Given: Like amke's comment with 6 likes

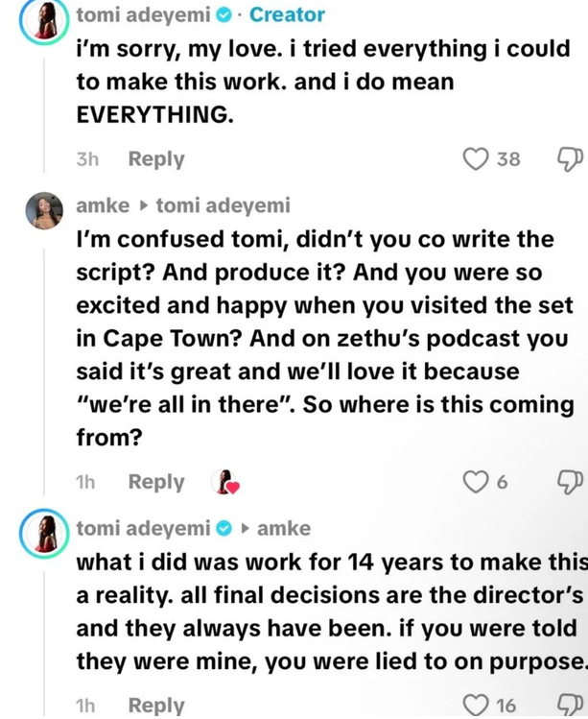Looking at the screenshot, I should coord(475,482).
